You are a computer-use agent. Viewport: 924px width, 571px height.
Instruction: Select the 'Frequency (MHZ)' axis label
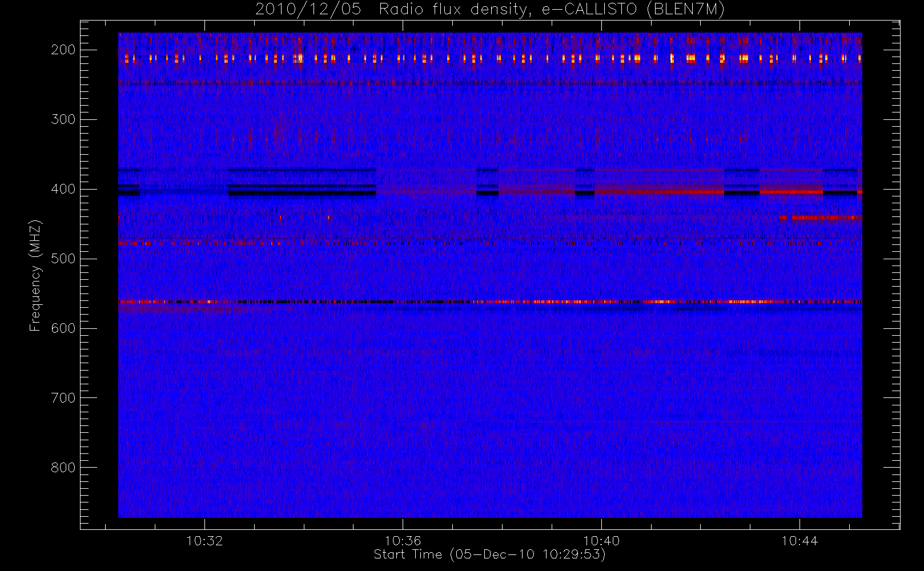click(35, 276)
